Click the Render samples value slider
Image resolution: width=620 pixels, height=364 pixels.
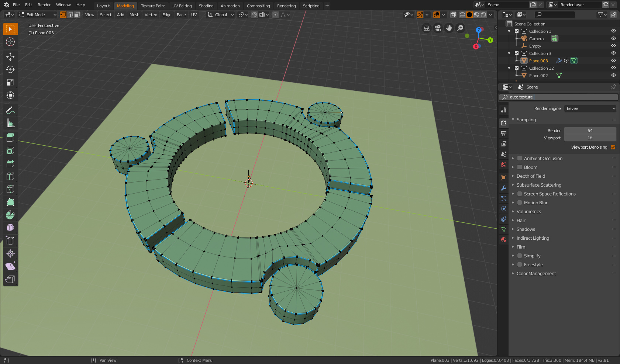(x=590, y=130)
